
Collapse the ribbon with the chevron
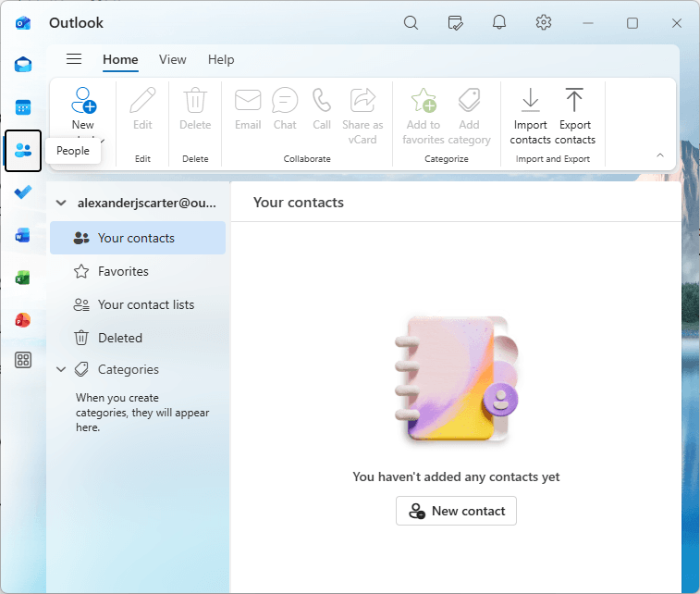(x=660, y=155)
